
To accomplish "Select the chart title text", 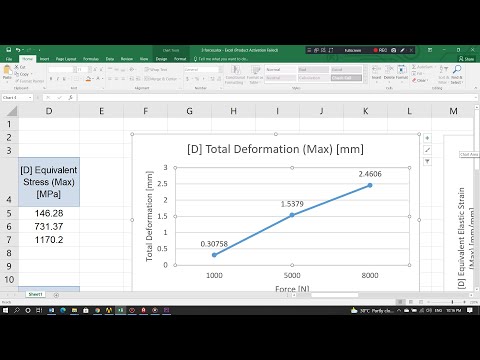I will (275, 149).
